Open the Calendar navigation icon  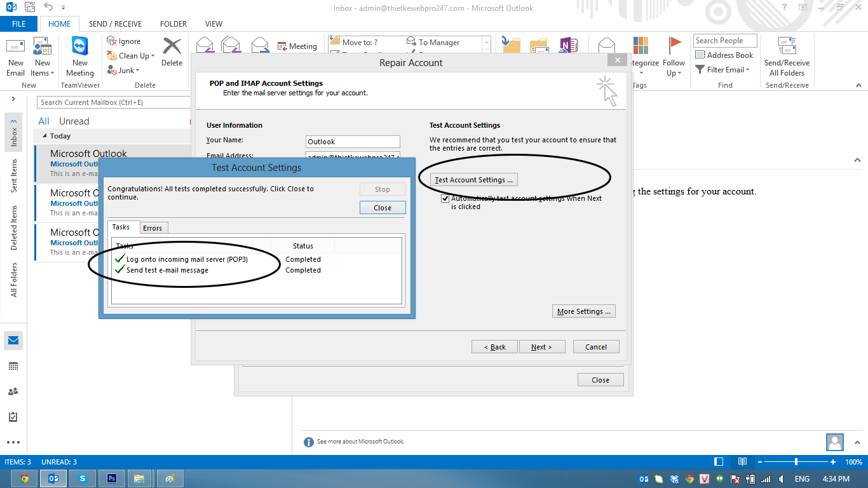tap(13, 366)
